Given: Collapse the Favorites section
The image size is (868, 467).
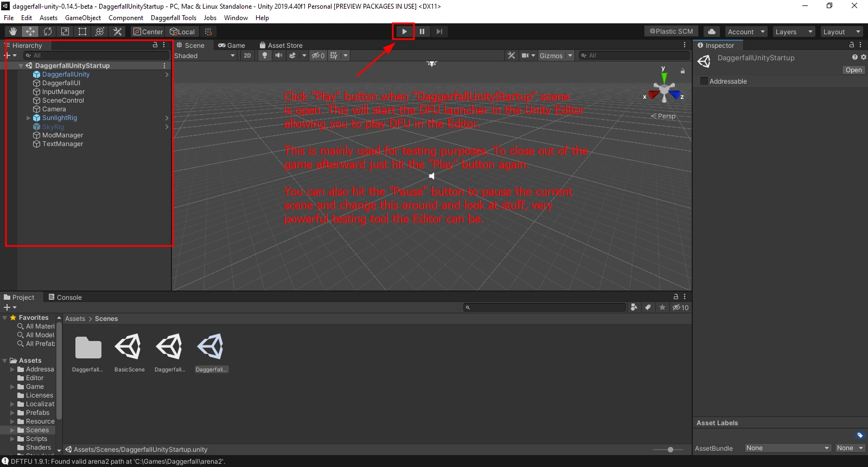Looking at the screenshot, I should 5,318.
